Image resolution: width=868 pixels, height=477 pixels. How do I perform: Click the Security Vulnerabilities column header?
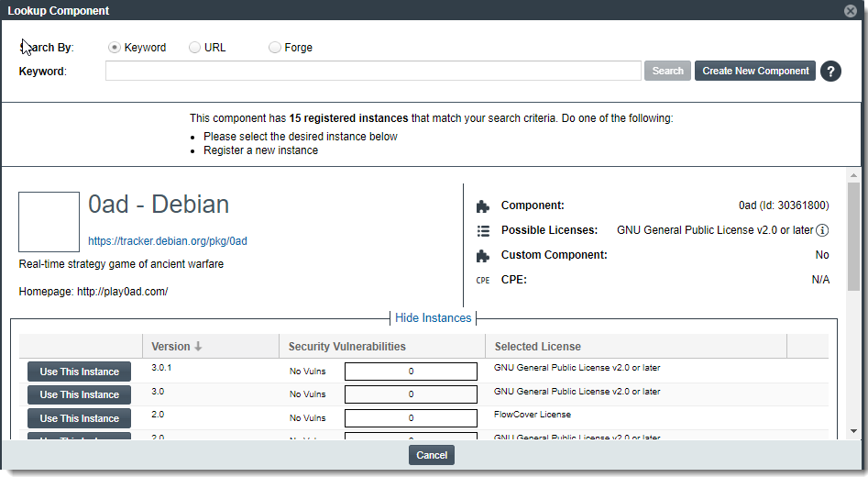tap(346, 347)
